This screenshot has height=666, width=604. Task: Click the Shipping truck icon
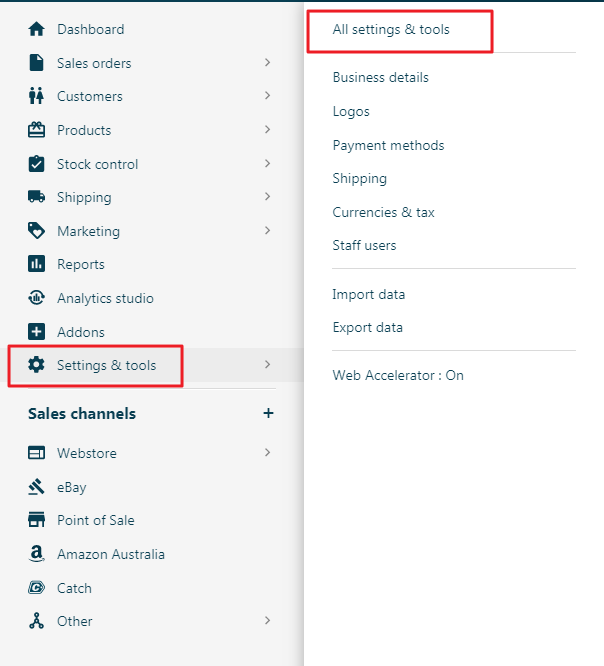(x=37, y=197)
